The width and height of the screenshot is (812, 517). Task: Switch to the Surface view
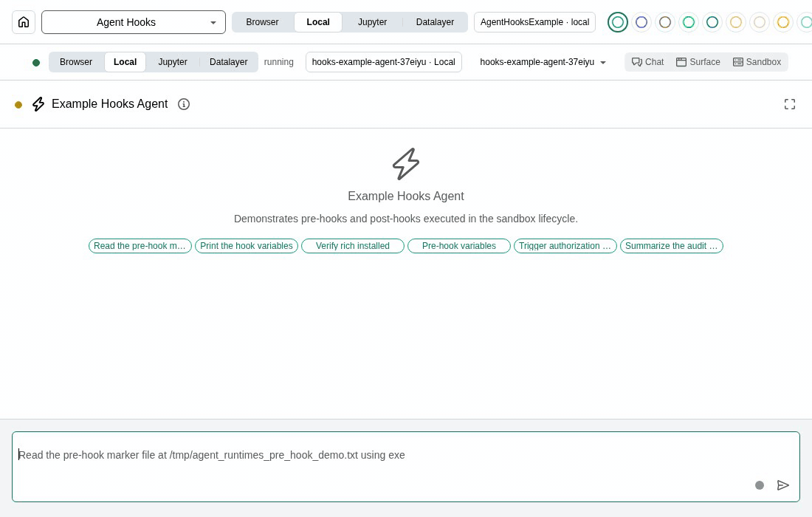(x=698, y=62)
